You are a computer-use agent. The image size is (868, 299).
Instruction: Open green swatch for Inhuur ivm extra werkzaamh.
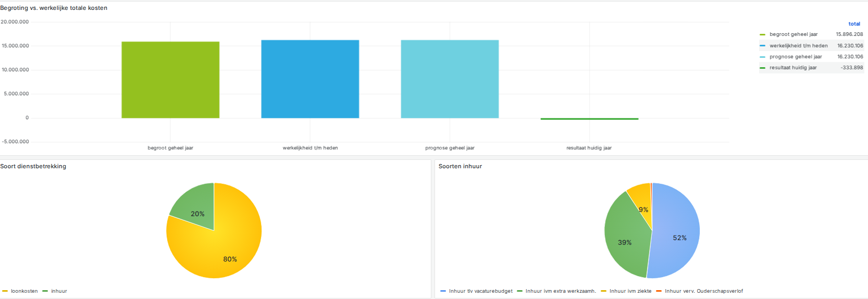coord(519,291)
